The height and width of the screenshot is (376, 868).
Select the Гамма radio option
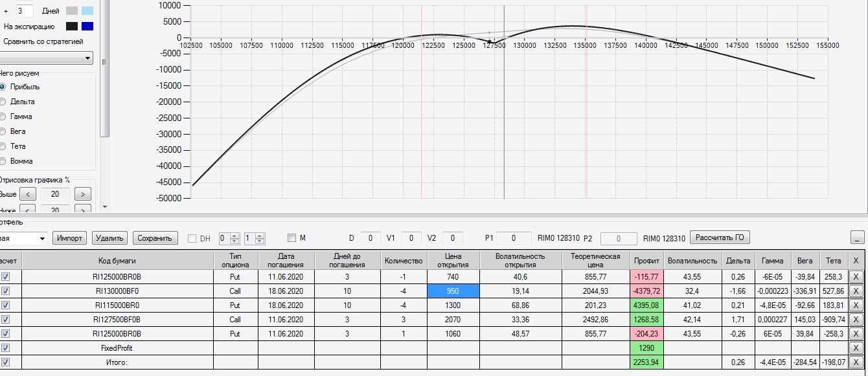3,116
